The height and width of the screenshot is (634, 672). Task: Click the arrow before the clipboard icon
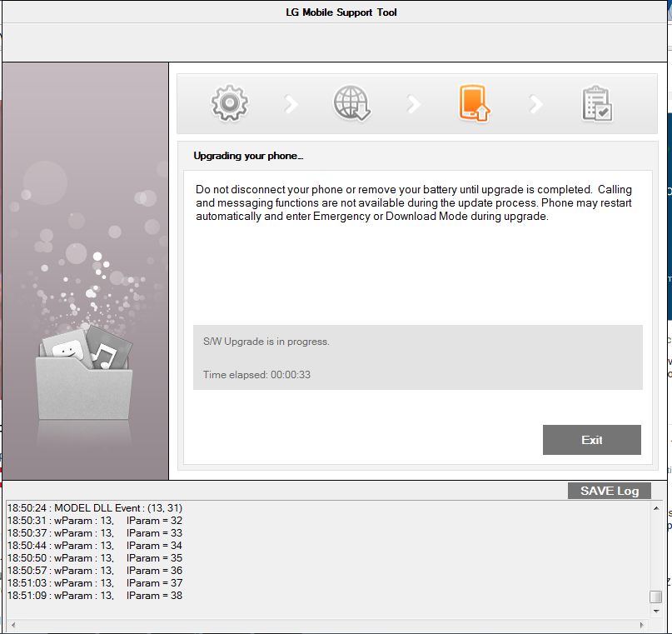pos(535,104)
